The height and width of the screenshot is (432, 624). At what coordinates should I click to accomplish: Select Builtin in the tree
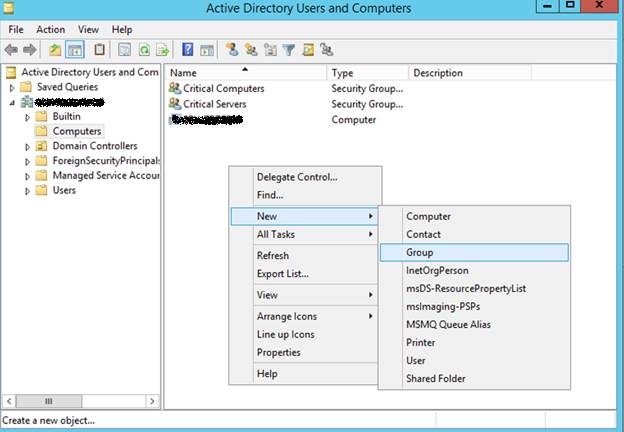(x=66, y=116)
